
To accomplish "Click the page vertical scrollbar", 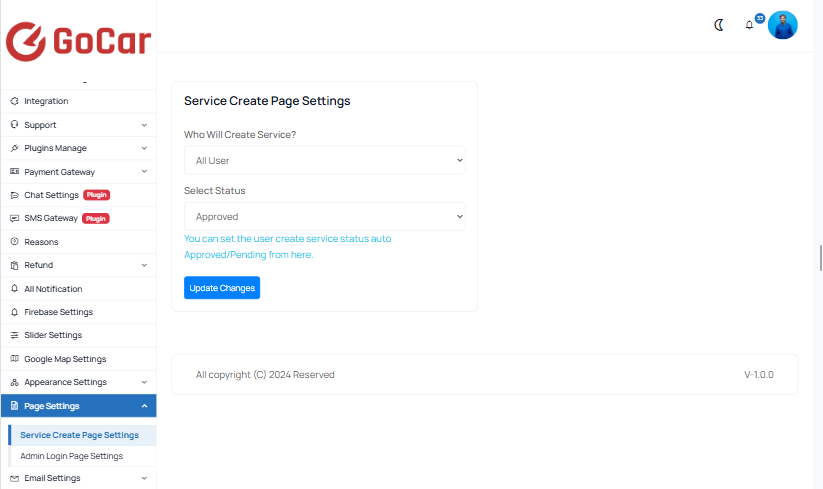I will click(x=819, y=255).
